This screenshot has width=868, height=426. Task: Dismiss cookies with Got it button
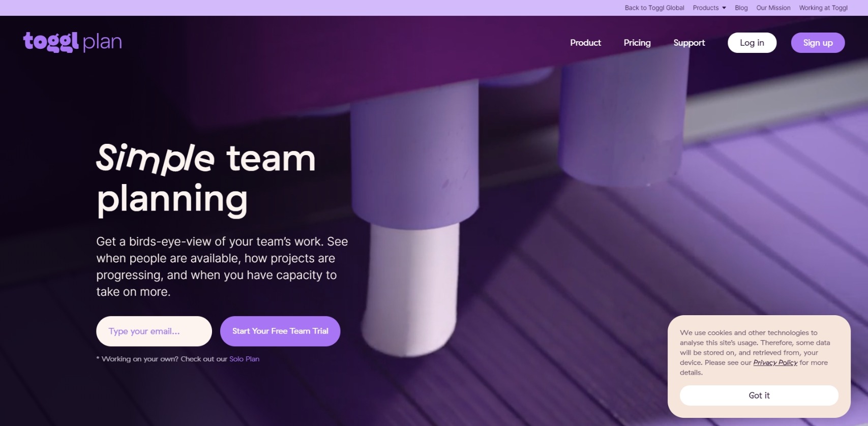click(x=759, y=395)
